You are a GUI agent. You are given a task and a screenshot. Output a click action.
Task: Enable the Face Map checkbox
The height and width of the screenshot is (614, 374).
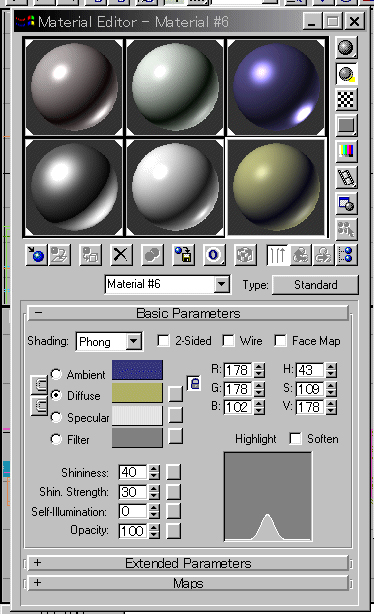click(x=280, y=341)
